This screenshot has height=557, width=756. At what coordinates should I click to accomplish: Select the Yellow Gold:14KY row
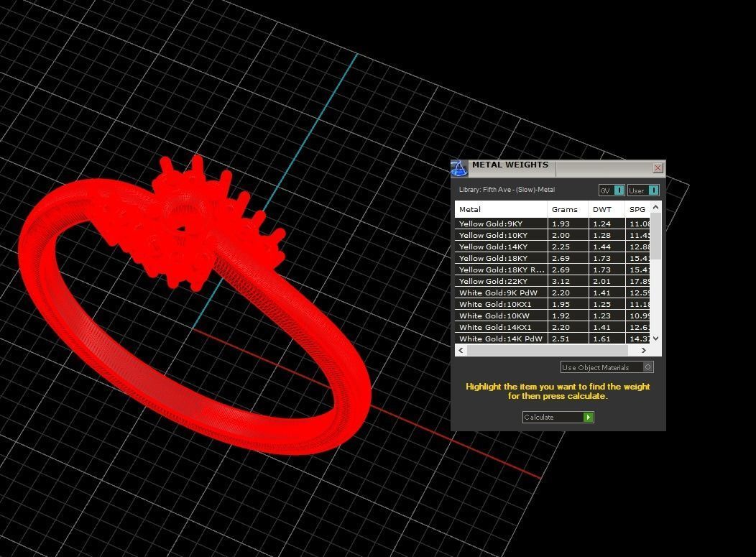[x=553, y=247]
